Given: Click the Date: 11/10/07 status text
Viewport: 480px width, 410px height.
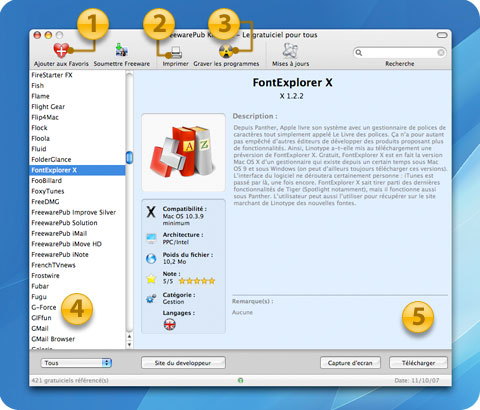Looking at the screenshot, I should (417, 380).
